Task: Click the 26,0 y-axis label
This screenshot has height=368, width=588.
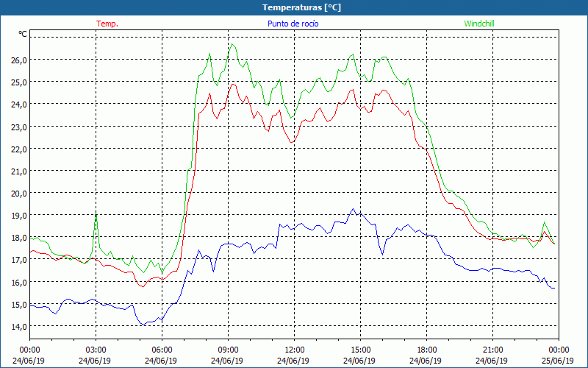Action: 18,60
